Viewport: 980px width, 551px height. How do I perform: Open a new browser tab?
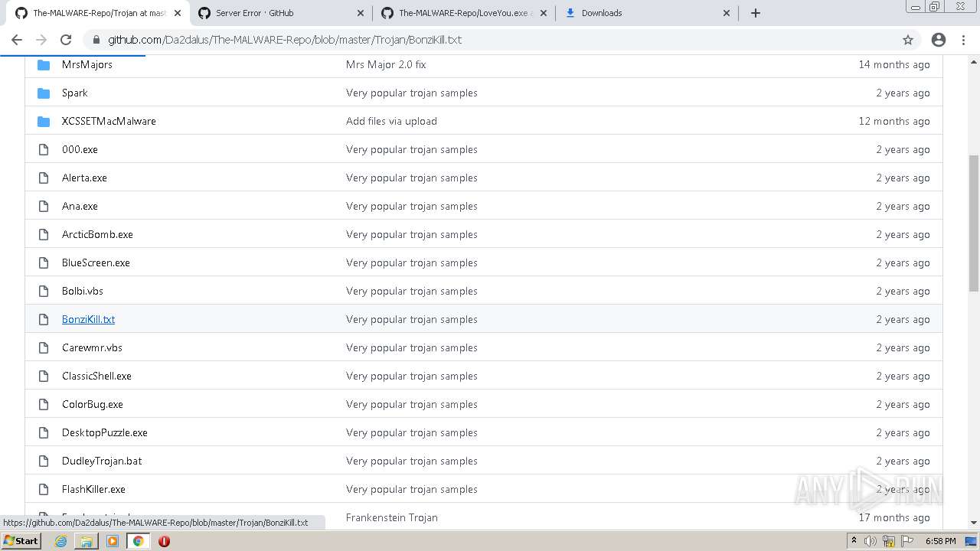tap(756, 13)
